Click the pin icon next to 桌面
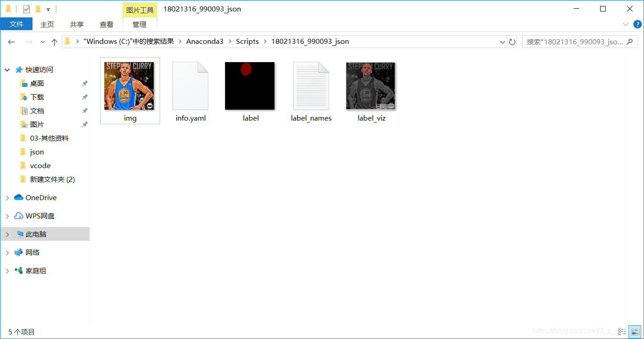The image size is (644, 339). click(85, 84)
